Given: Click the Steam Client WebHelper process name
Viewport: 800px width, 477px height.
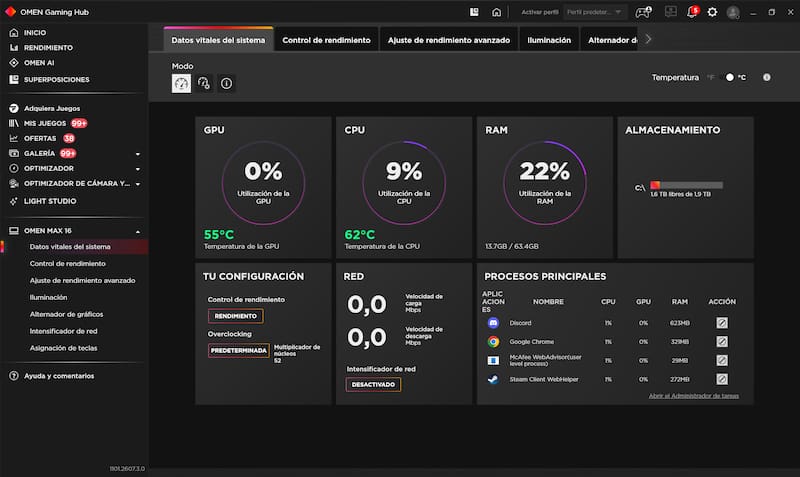Looking at the screenshot, I should pos(544,380).
